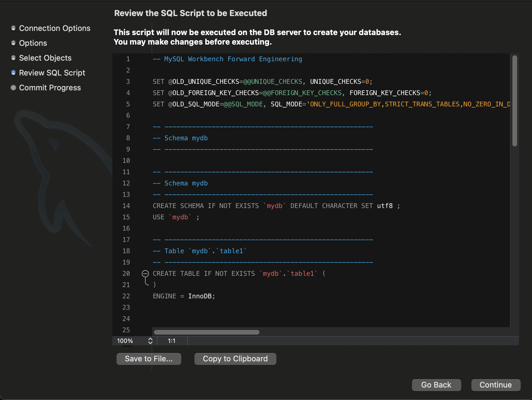Click the Table `mydb`.`table1` comment

click(200, 251)
